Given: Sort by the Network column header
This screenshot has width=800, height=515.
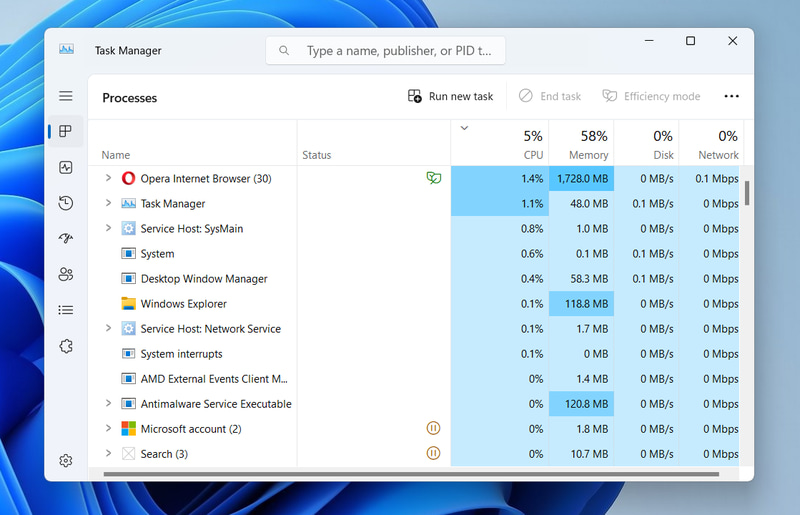Looking at the screenshot, I should click(x=711, y=143).
